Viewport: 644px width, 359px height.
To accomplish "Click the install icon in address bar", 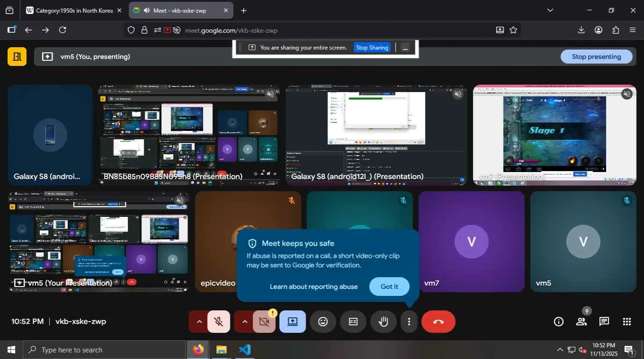I will click(x=500, y=30).
